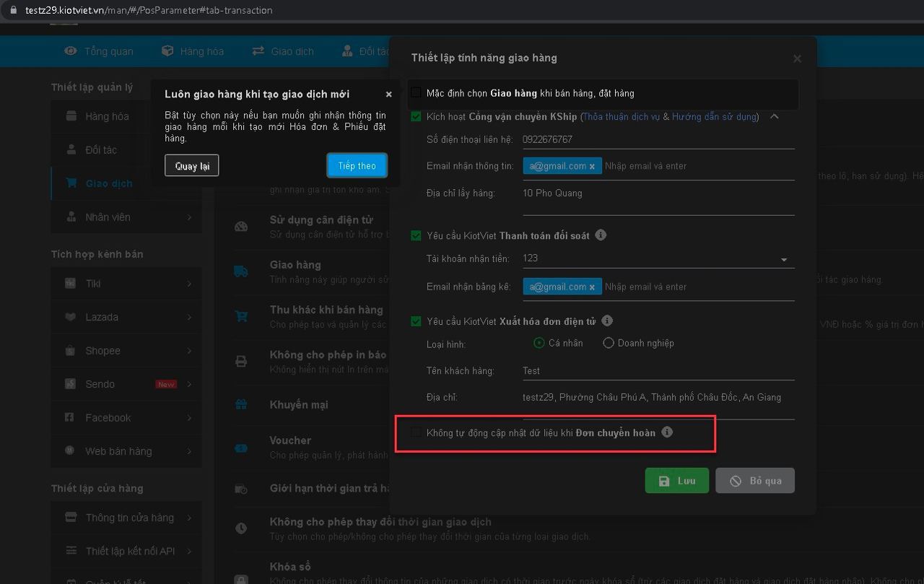Click the browser address bar lock icon

(x=12, y=10)
